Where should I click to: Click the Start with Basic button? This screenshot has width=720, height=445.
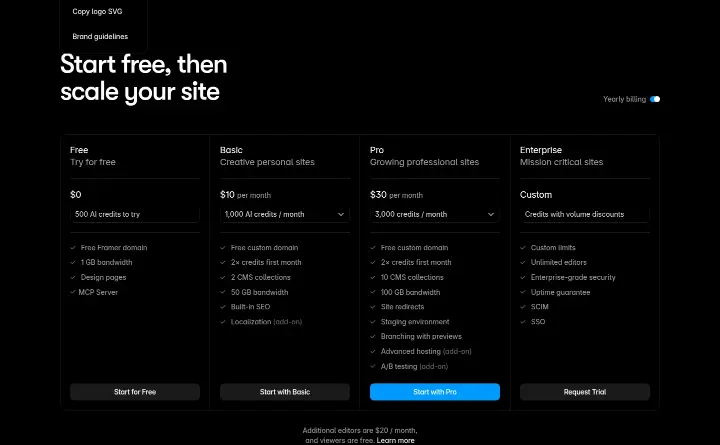tap(285, 392)
